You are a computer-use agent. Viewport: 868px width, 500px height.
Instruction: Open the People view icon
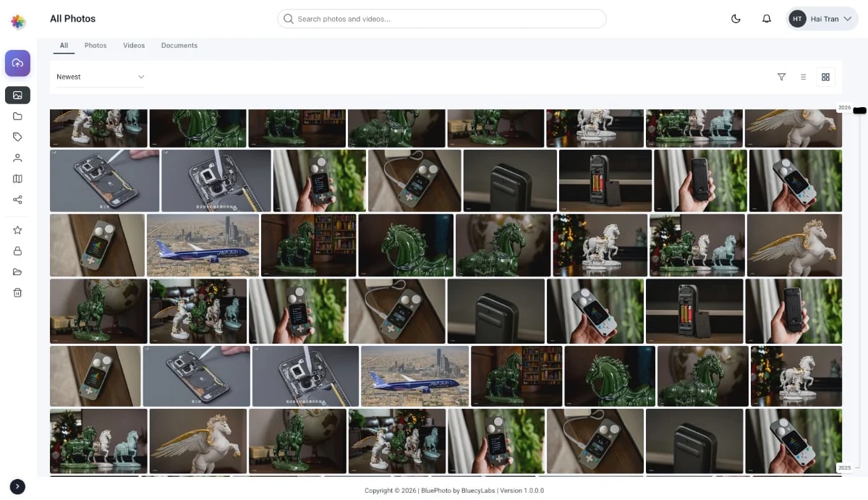pyautogui.click(x=17, y=158)
